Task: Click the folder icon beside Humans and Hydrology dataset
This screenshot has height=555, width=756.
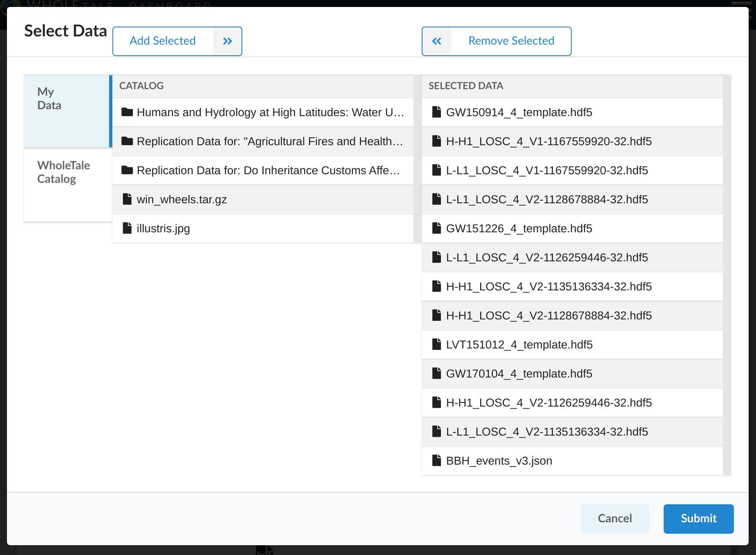Action: pos(127,112)
